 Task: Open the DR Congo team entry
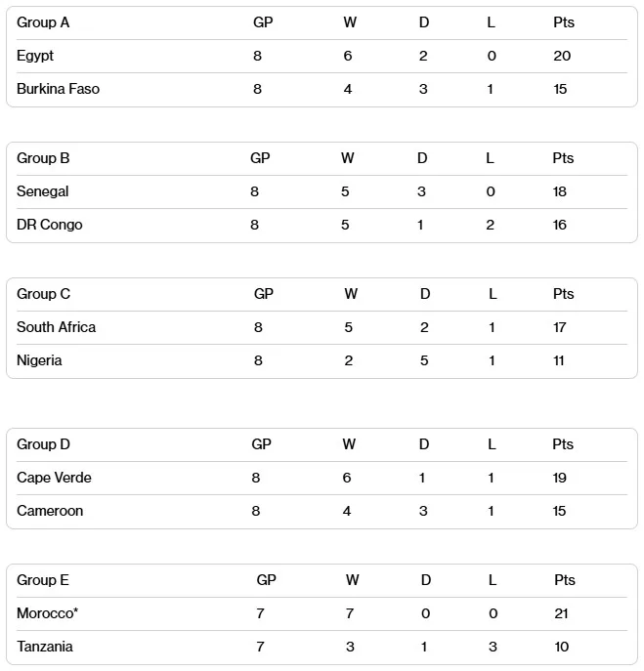(50, 225)
